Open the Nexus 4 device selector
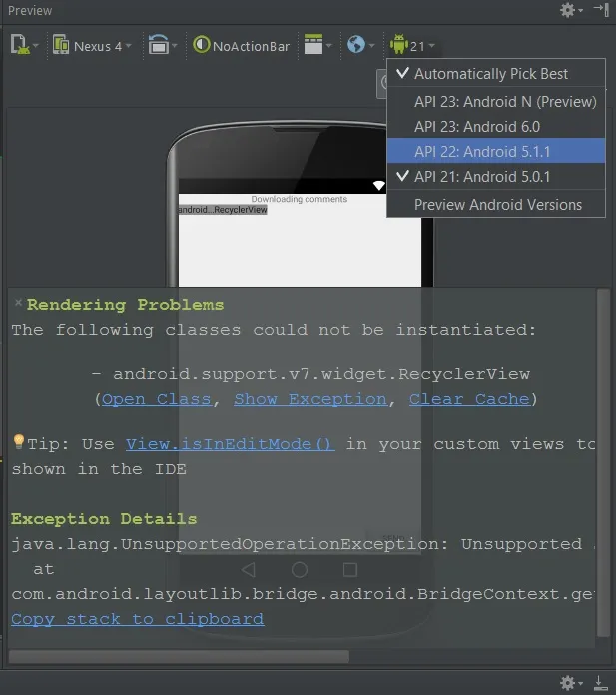 pyautogui.click(x=92, y=46)
